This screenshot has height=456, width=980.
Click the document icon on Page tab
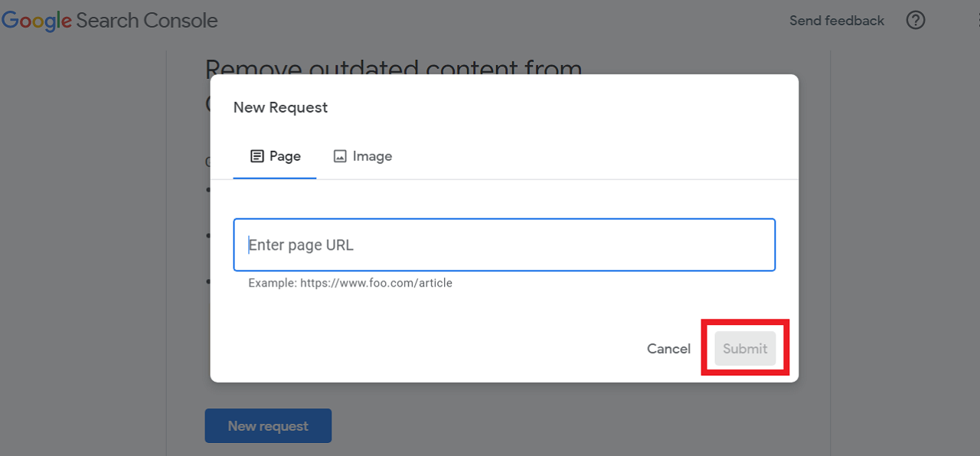coord(257,156)
